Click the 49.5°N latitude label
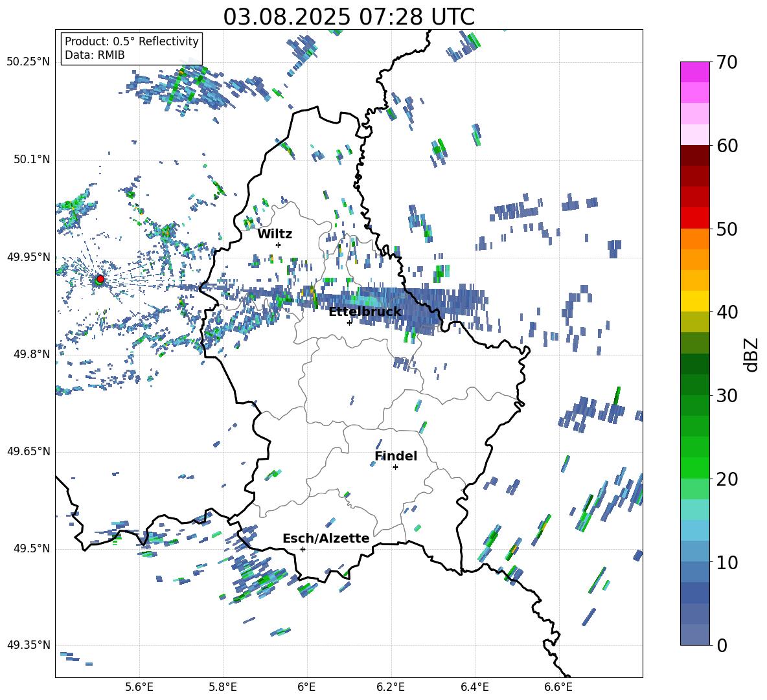 31,548
